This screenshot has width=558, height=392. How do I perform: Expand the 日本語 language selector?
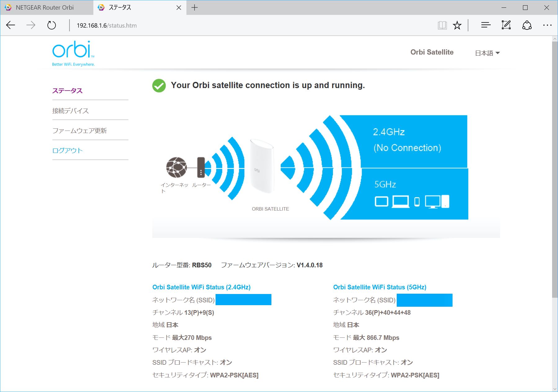click(487, 53)
